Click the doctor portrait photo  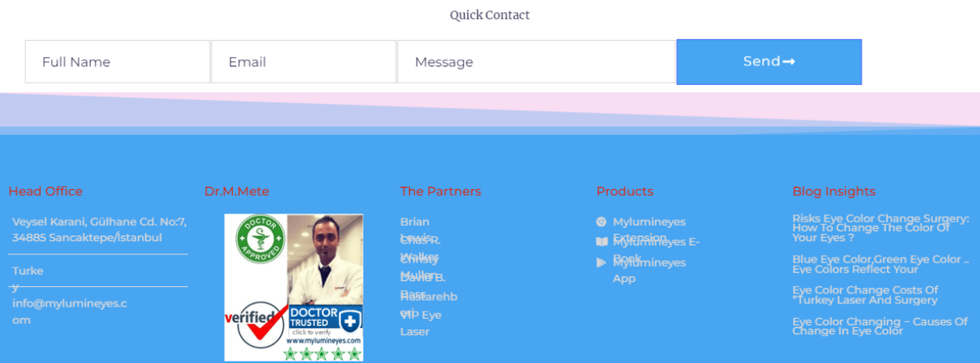[x=325, y=259]
